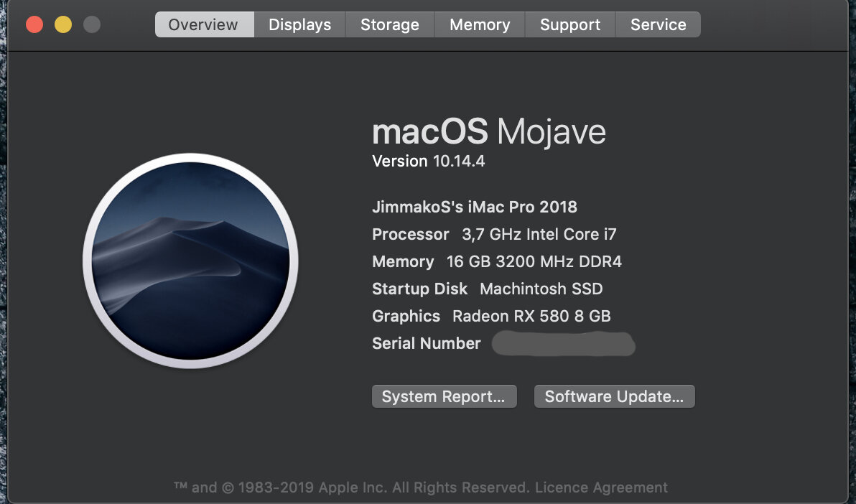Open the Service tab
The height and width of the screenshot is (504, 856).
659,24
